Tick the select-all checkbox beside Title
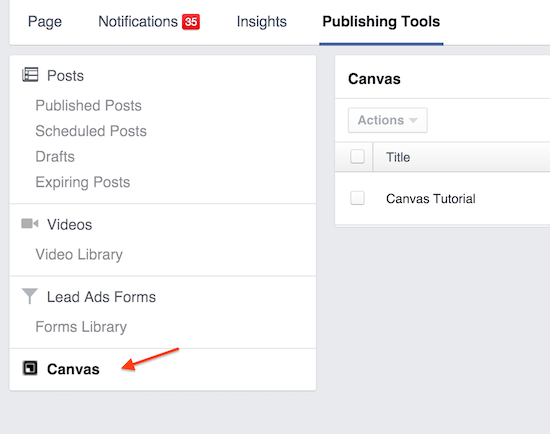This screenshot has width=550, height=434. click(357, 156)
